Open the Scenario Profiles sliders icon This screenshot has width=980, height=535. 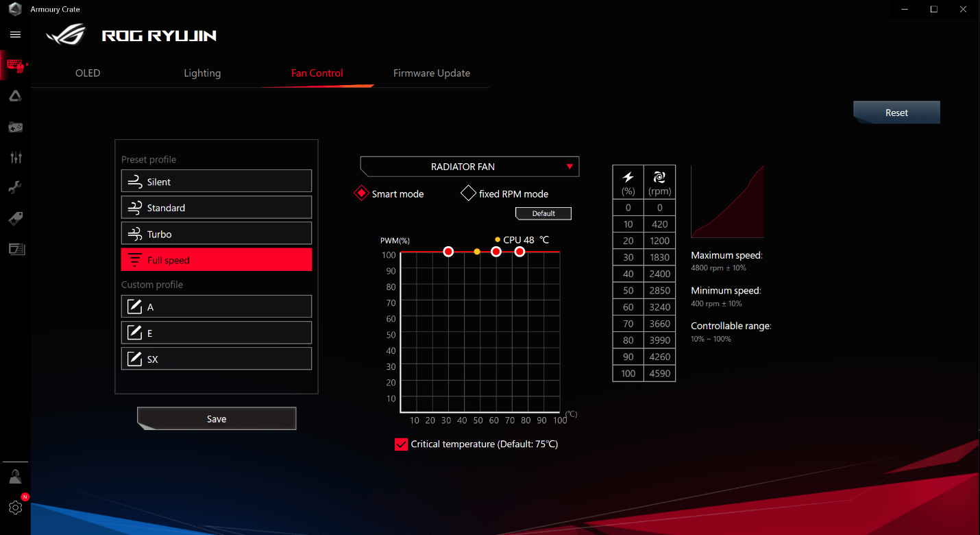pyautogui.click(x=16, y=158)
